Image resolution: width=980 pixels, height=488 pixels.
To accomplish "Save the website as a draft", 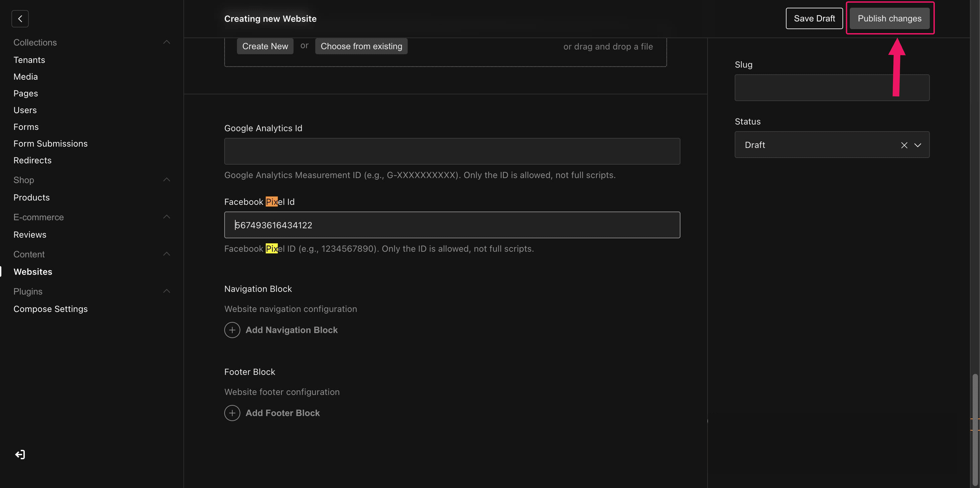I will (814, 18).
